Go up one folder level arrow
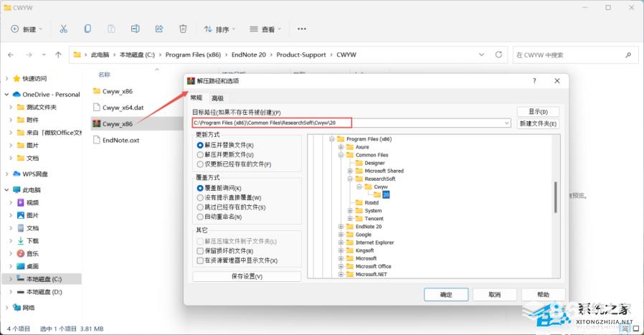 coord(58,55)
